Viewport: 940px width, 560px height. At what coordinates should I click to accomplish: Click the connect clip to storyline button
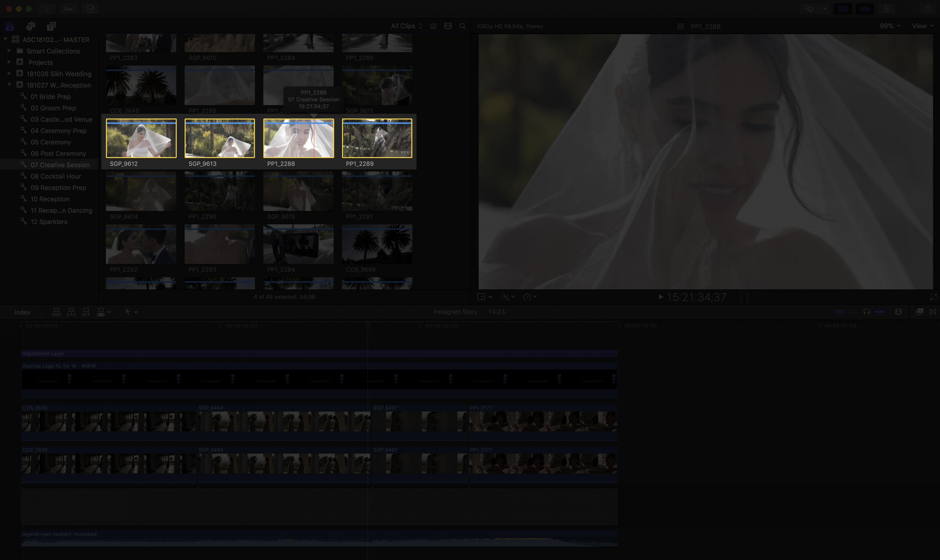(56, 312)
